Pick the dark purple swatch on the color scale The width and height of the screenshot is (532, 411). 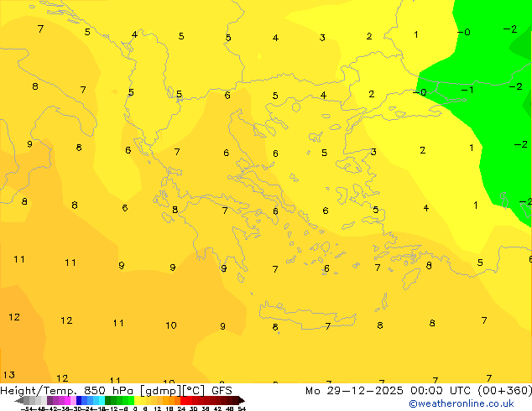[x=50, y=401]
